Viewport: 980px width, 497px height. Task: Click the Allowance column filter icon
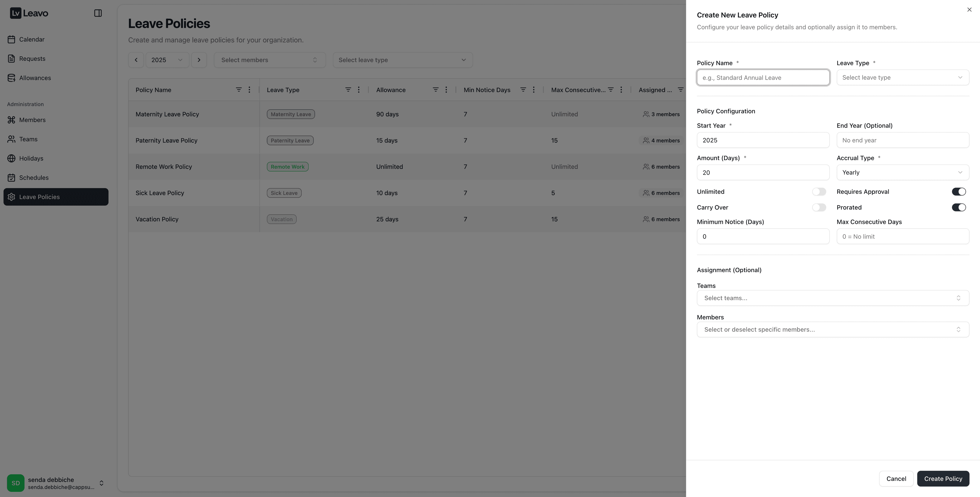coord(435,90)
